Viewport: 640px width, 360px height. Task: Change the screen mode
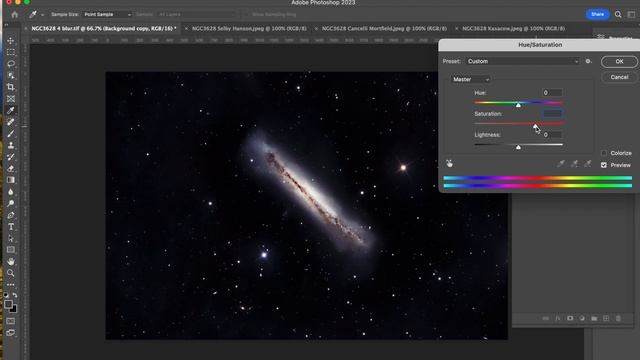[11, 333]
